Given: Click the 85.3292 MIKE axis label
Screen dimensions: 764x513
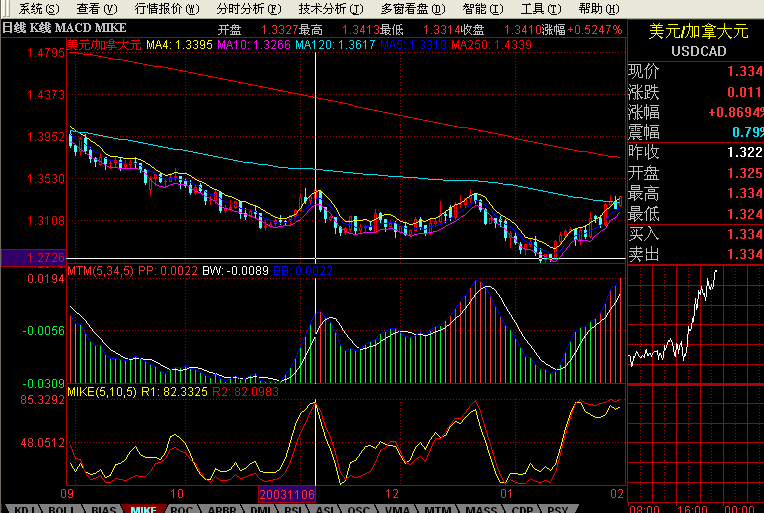Looking at the screenshot, I should tap(42, 400).
